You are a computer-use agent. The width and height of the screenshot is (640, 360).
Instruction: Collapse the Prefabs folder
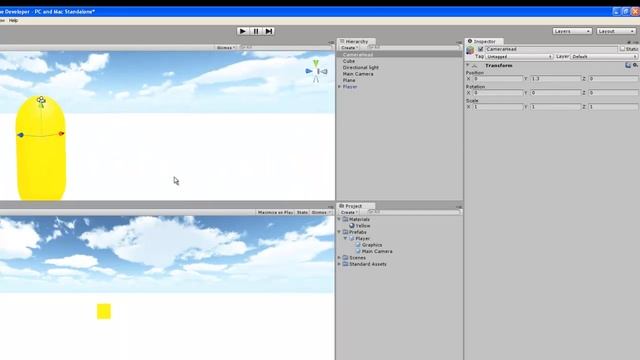pos(339,232)
